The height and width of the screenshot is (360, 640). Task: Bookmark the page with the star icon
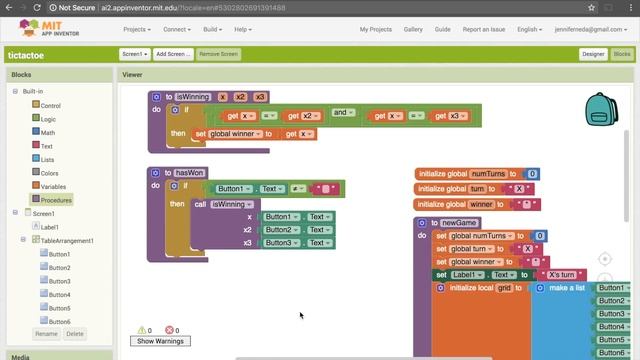[591, 7]
